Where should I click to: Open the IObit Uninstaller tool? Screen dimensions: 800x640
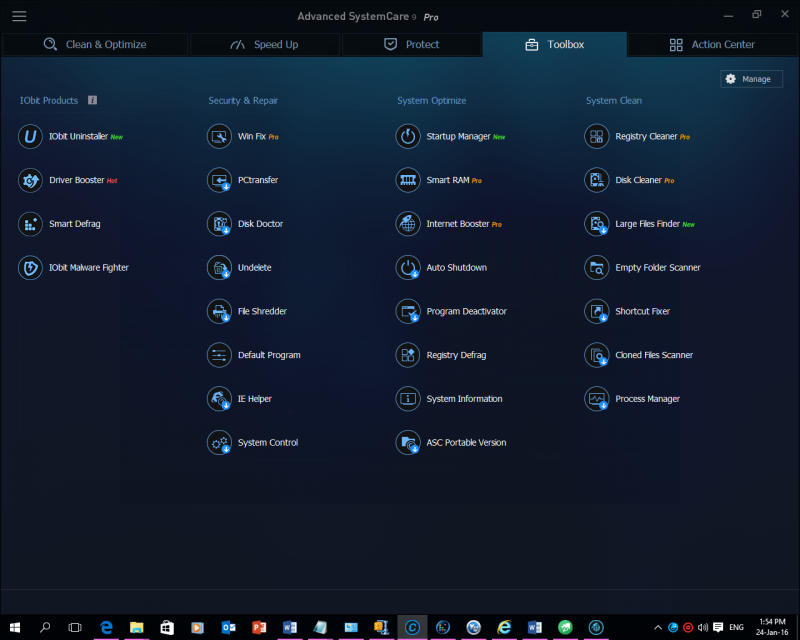click(70, 137)
